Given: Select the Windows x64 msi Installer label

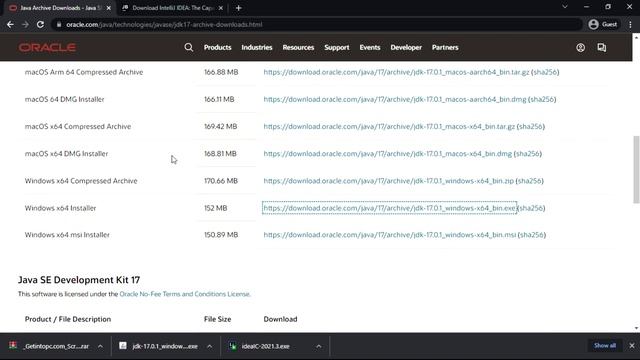Looking at the screenshot, I should (x=67, y=235).
